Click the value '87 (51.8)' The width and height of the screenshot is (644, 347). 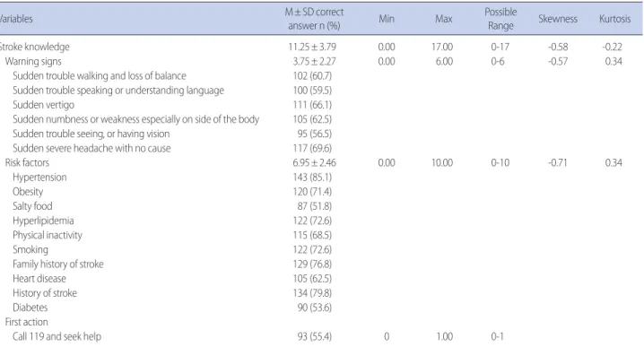point(315,206)
